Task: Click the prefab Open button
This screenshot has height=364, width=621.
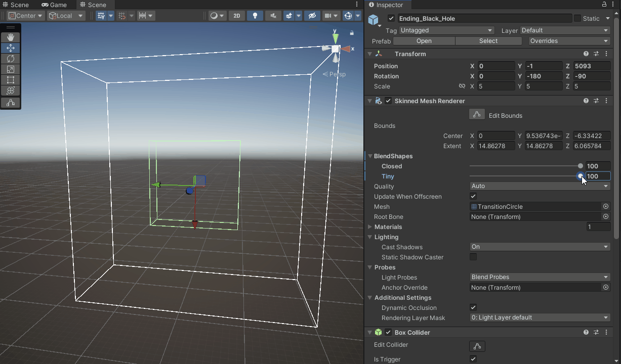Action: 424,41
